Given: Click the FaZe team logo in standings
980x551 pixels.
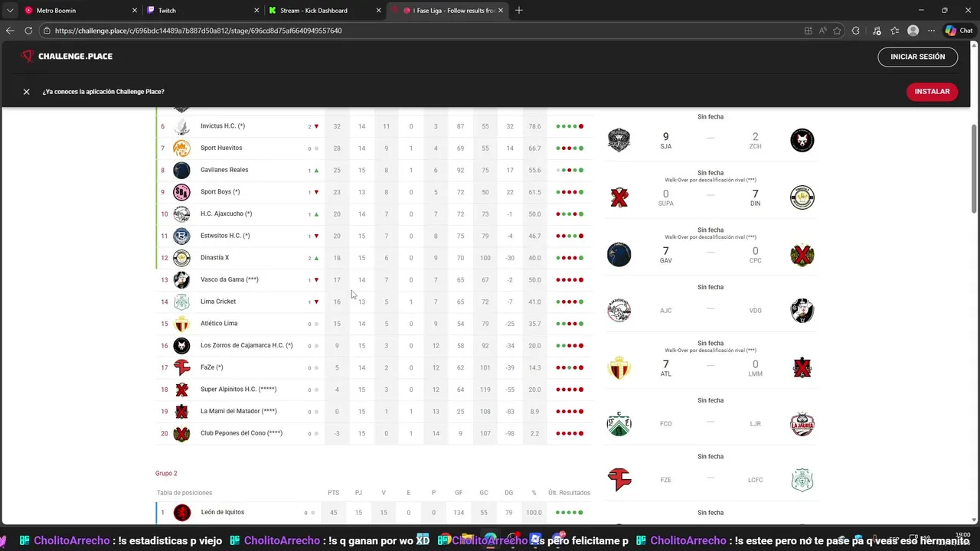Looking at the screenshot, I should point(181,367).
